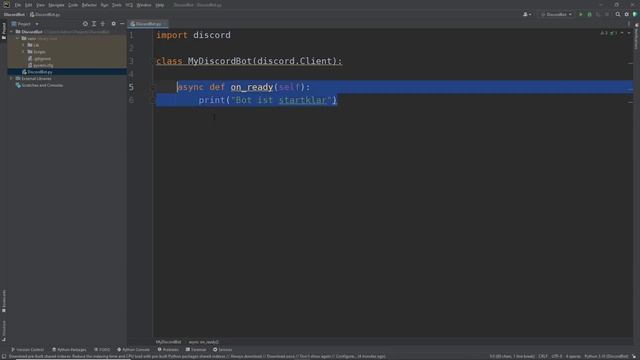Open the Window menu
This screenshot has width=640, height=360.
pos(144,5)
